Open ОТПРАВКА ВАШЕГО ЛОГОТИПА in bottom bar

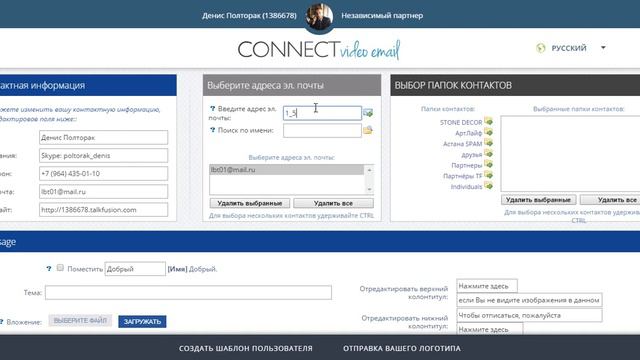coord(402,348)
